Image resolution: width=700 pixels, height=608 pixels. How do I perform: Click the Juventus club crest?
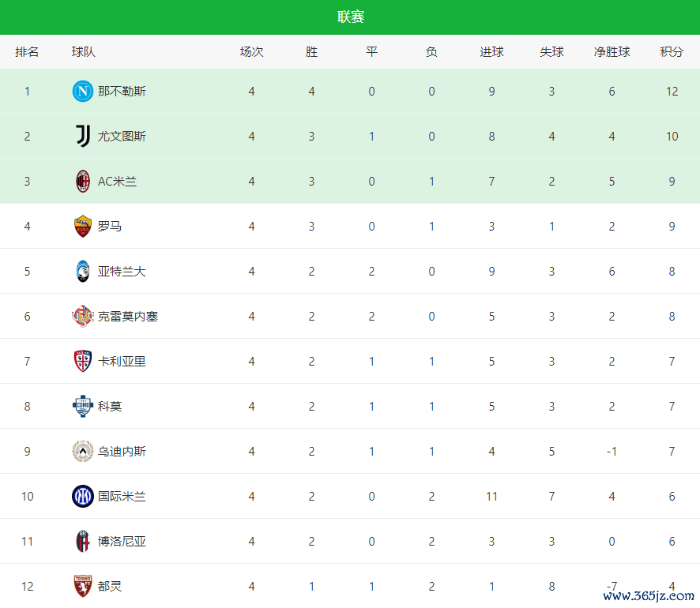pos(83,137)
